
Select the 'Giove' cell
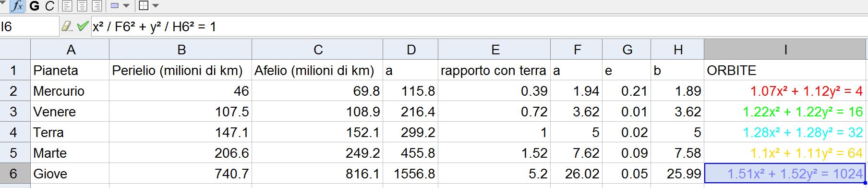click(x=70, y=174)
